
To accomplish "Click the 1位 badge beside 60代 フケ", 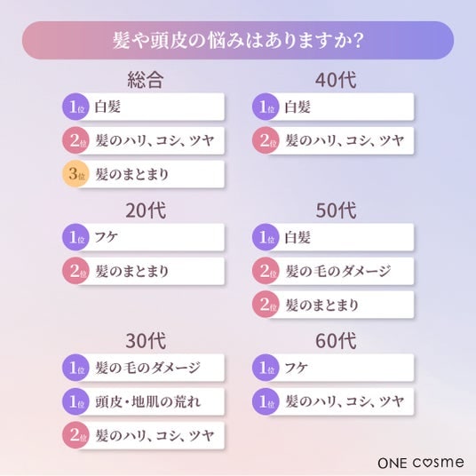I will (x=266, y=368).
